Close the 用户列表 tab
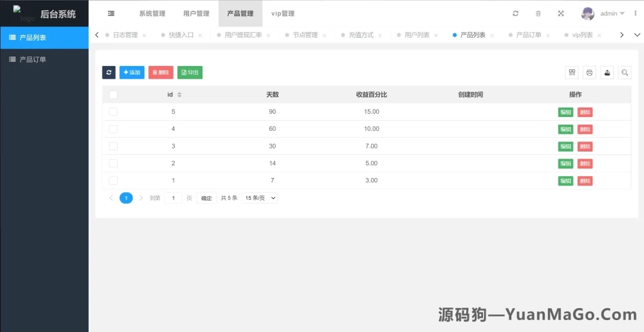Screen dimensions: 644x332 (436, 35)
